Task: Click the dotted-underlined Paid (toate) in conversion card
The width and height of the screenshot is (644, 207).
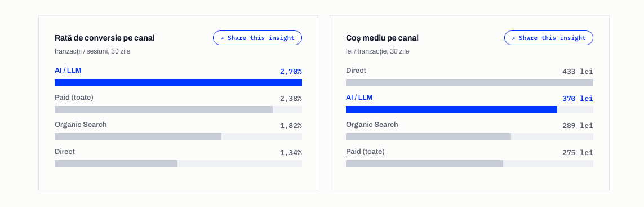Action: point(74,98)
